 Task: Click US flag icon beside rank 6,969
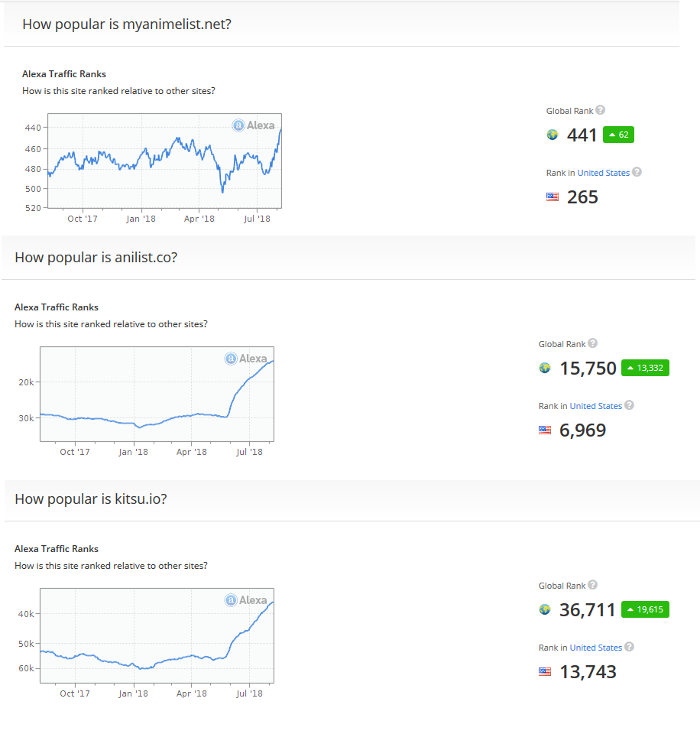tap(545, 430)
